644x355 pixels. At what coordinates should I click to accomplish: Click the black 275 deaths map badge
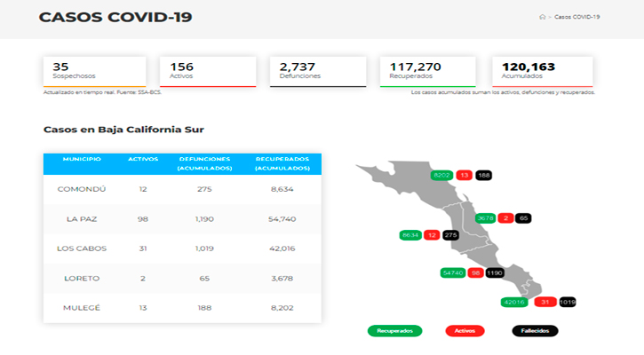pos(451,235)
